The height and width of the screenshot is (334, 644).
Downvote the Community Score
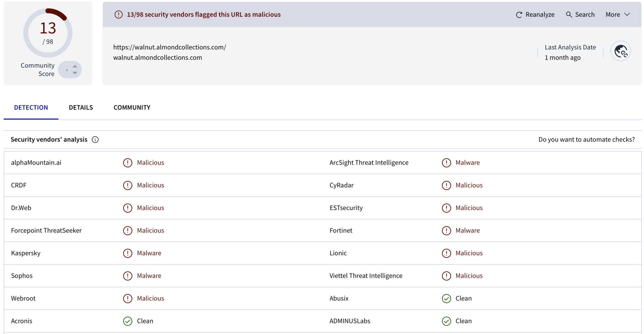pyautogui.click(x=75, y=73)
